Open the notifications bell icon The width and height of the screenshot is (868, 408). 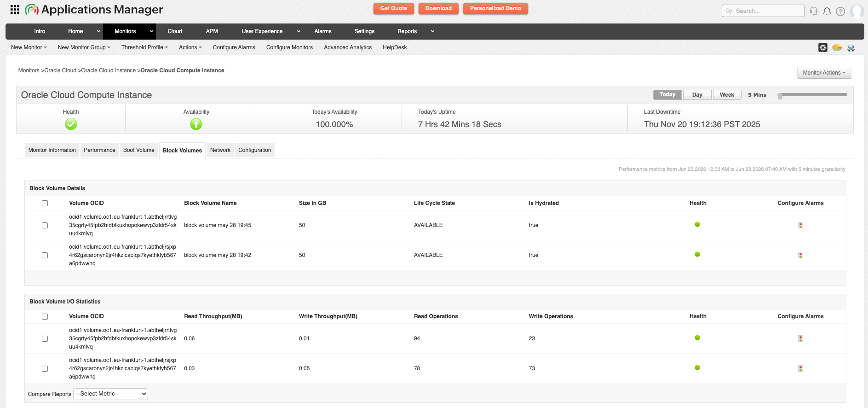[827, 11]
